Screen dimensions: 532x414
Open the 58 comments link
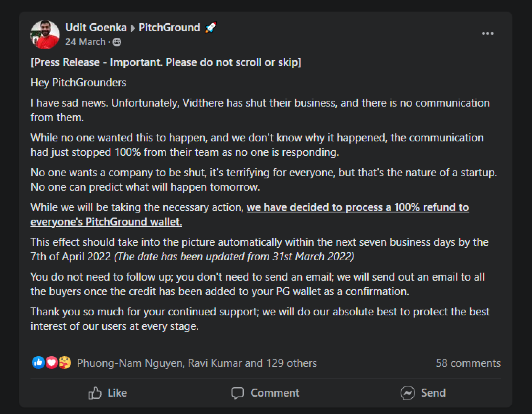click(x=468, y=363)
